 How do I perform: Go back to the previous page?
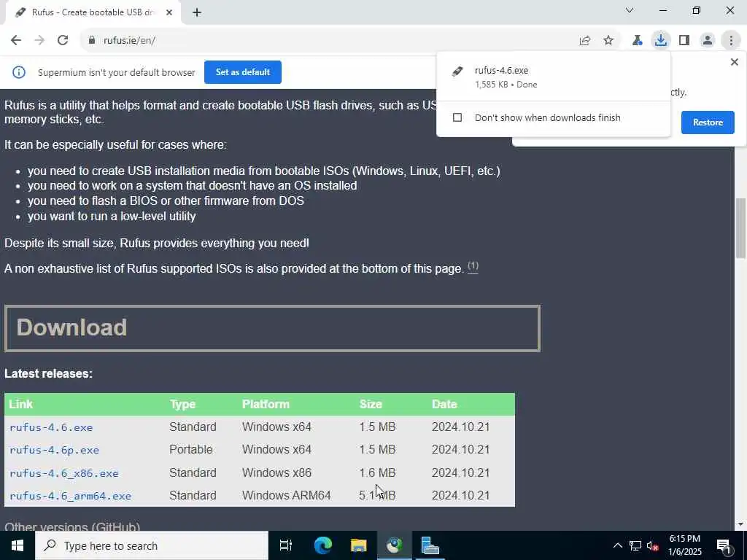16,41
